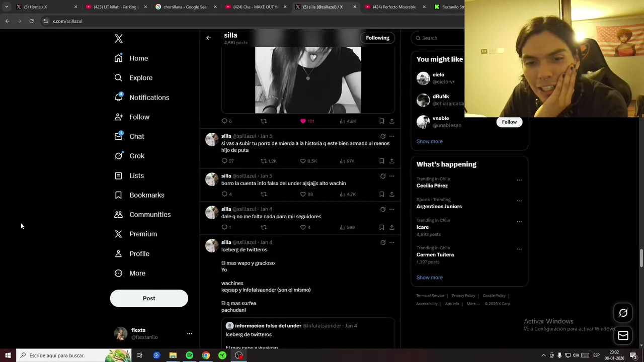Open Home in the sidebar
This screenshot has height=362, width=644.
[131, 58]
